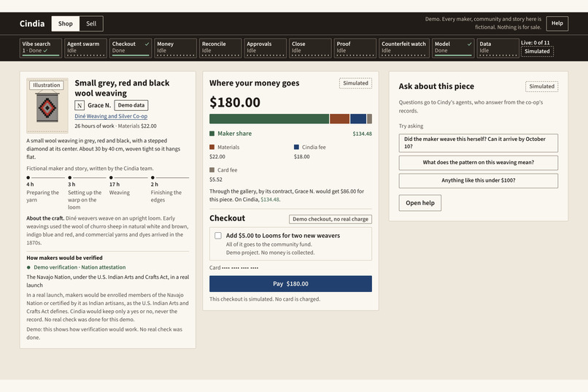The height and width of the screenshot is (392, 588).
Task: Click the 3 h Setting up the warp step
Action: (x=87, y=193)
